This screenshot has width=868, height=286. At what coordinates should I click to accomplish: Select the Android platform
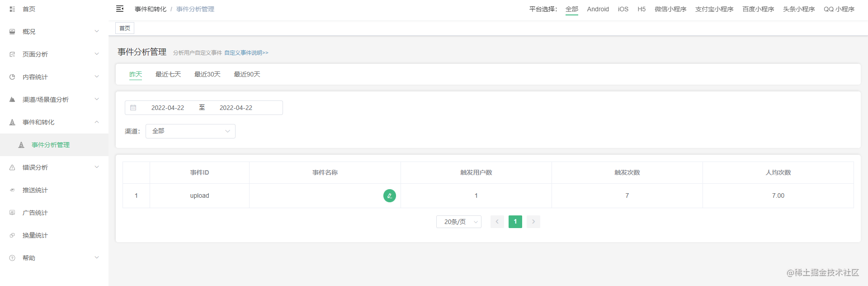(598, 9)
